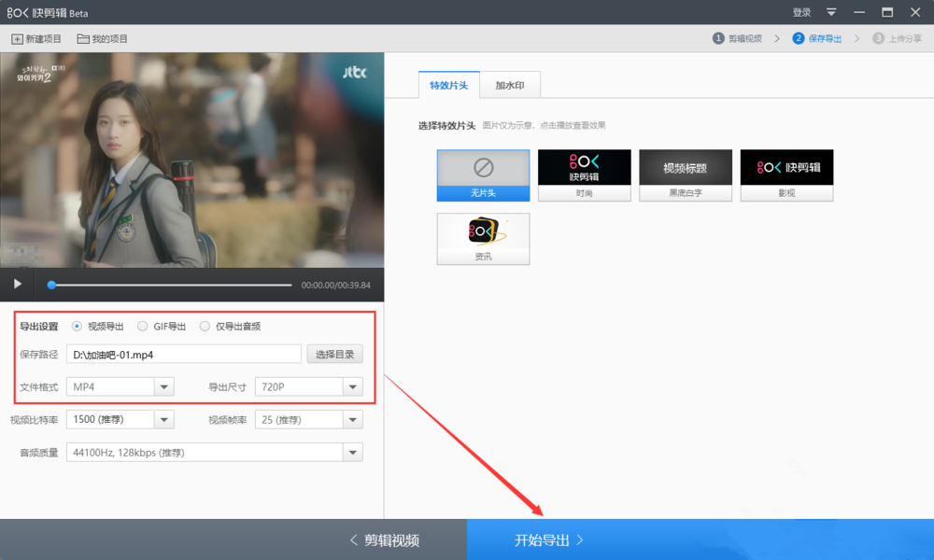Open the 视频帧率 25 dropdown

(x=308, y=420)
